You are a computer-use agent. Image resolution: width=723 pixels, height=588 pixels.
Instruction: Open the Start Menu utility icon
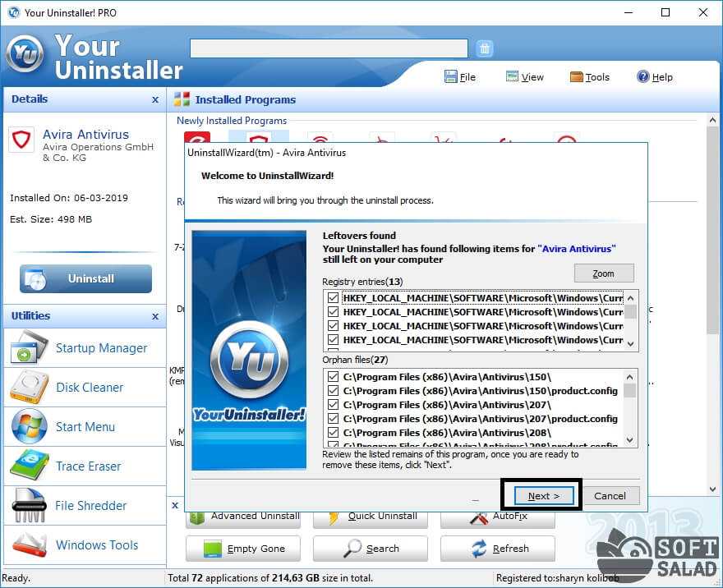coord(30,427)
